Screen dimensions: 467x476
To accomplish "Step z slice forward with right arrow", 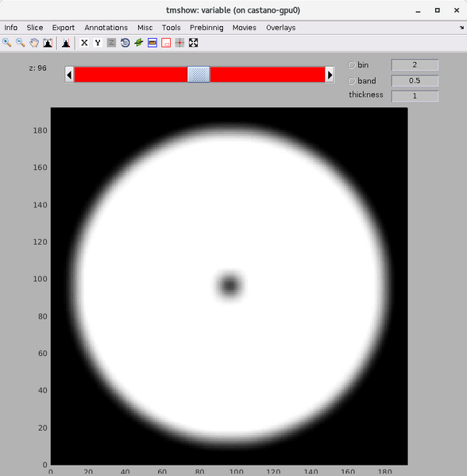I will pyautogui.click(x=330, y=75).
